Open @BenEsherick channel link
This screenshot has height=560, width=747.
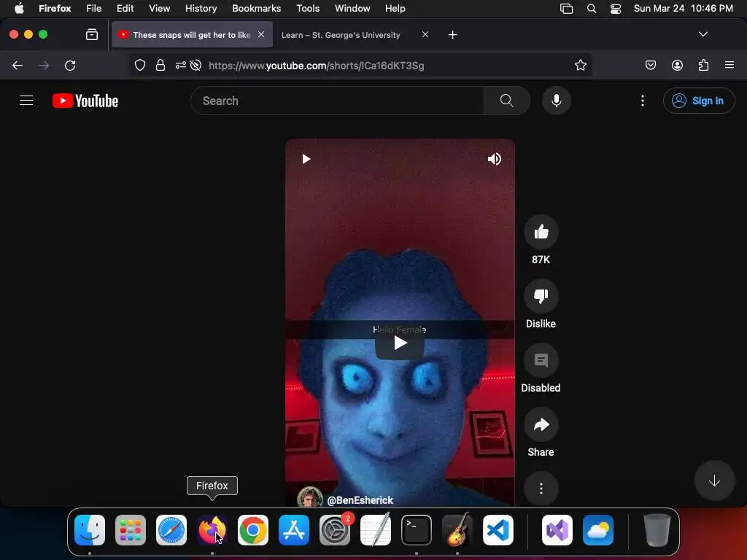360,500
